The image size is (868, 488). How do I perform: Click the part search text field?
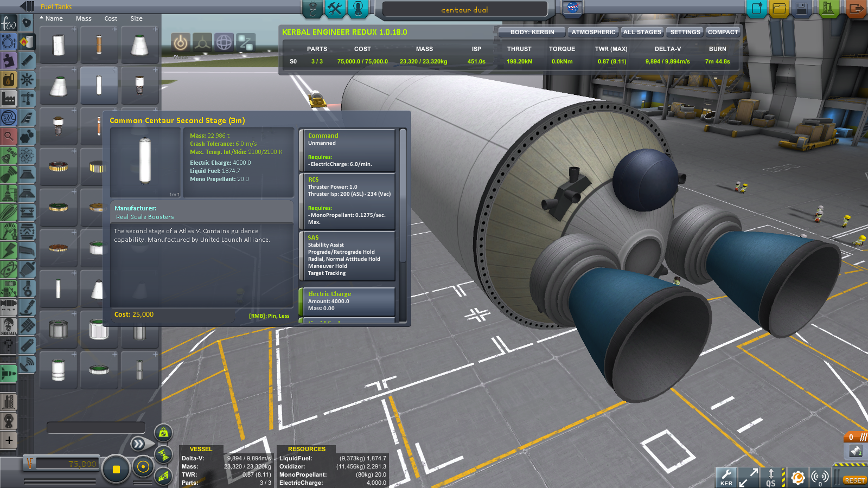(x=95, y=428)
